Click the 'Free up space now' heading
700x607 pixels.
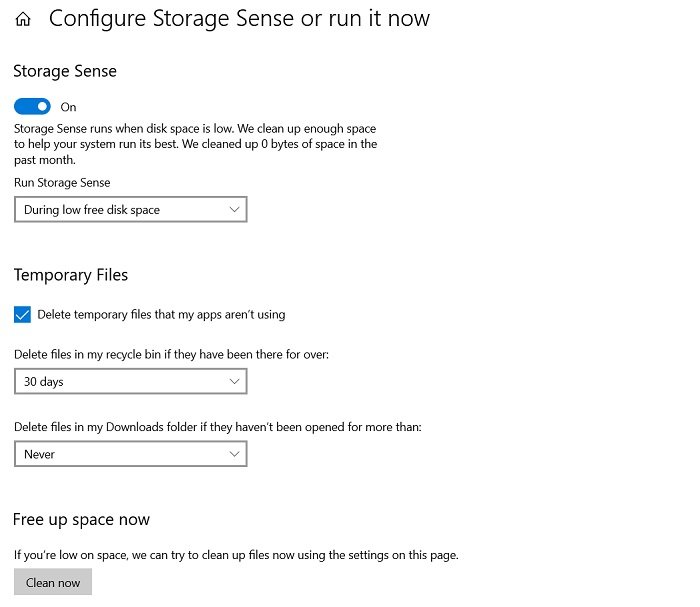coord(81,520)
